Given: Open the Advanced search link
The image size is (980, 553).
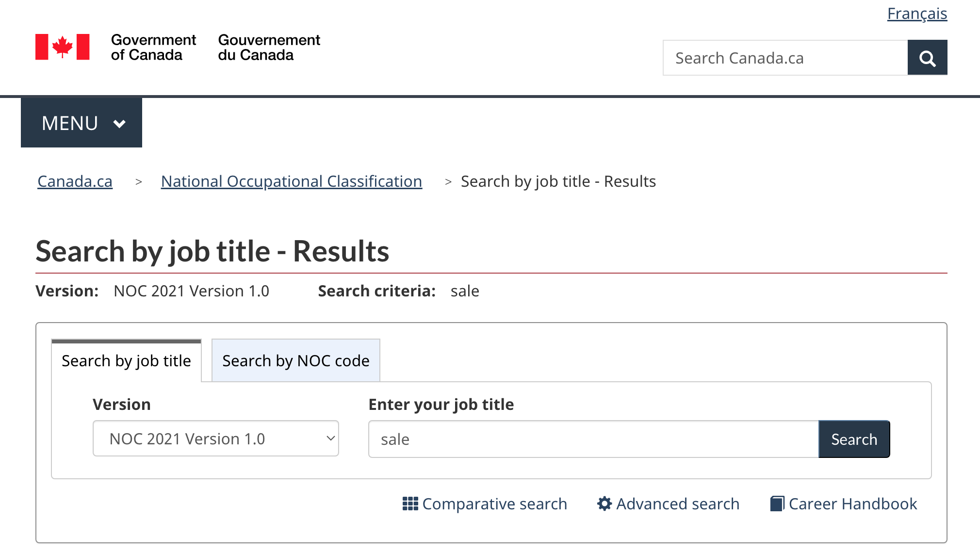Looking at the screenshot, I should click(x=668, y=504).
